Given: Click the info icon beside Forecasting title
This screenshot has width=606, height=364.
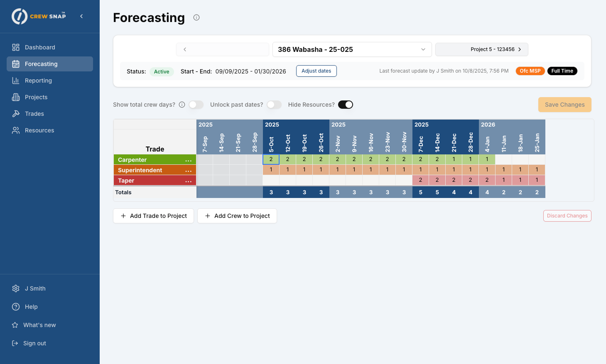Looking at the screenshot, I should click(x=196, y=17).
